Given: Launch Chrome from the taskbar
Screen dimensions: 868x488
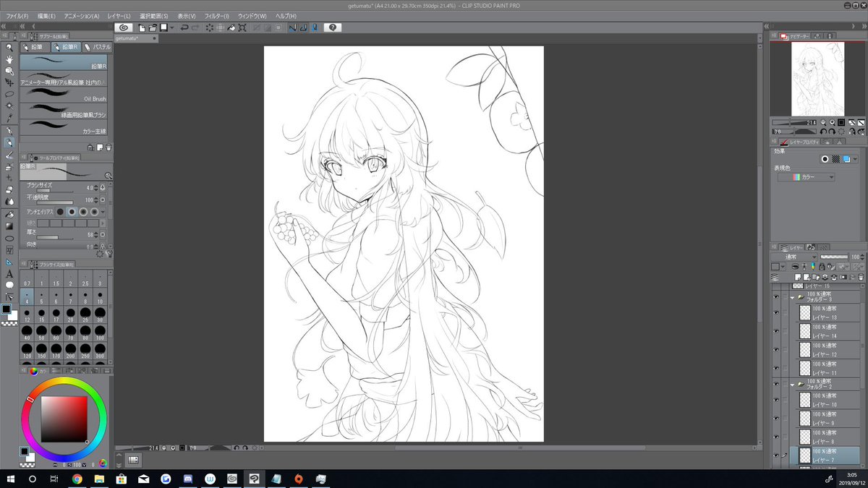Looking at the screenshot, I should click(x=77, y=479).
